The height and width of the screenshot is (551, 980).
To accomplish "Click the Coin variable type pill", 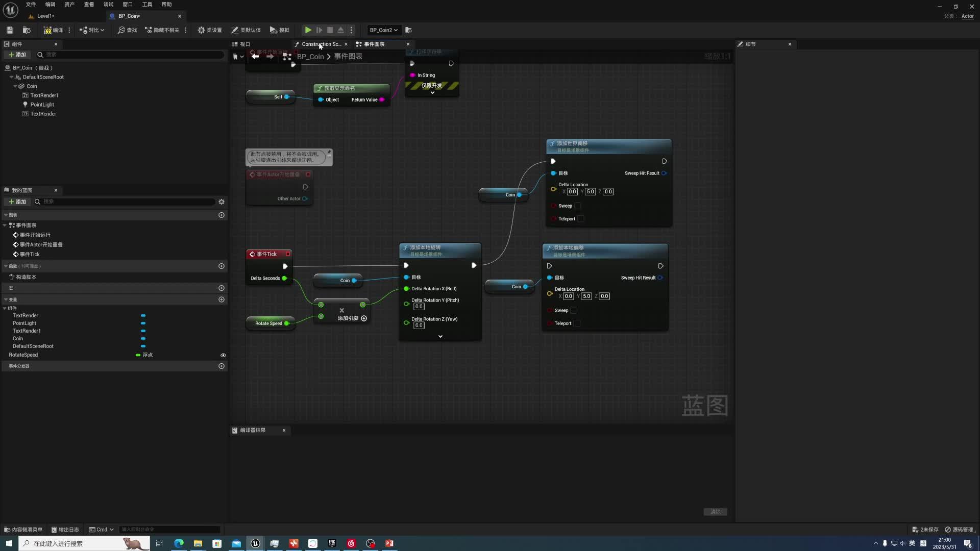I will [143, 338].
